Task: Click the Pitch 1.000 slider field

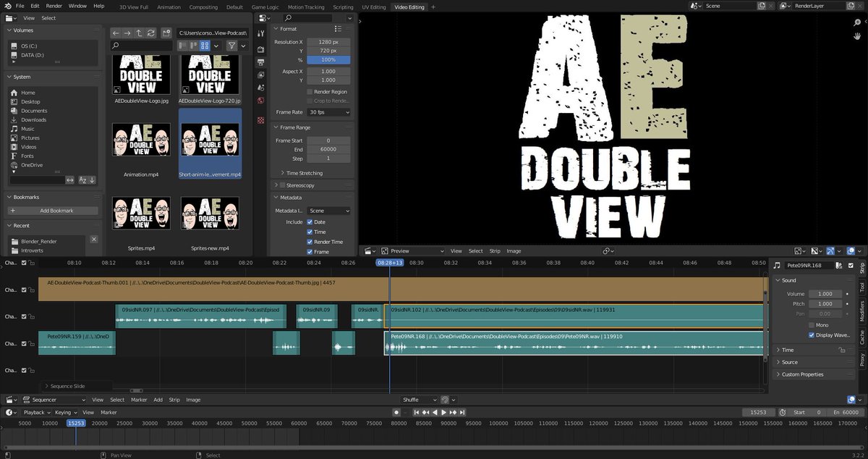Action: pos(825,304)
